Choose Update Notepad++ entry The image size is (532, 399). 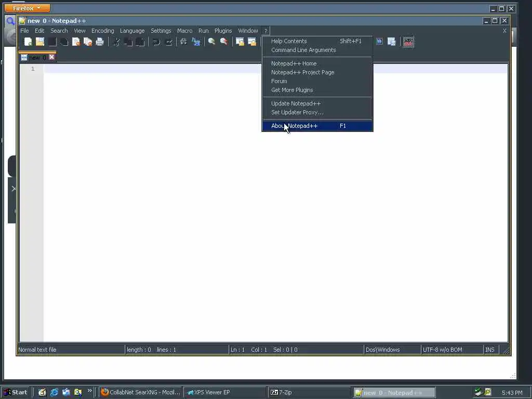tap(317, 103)
